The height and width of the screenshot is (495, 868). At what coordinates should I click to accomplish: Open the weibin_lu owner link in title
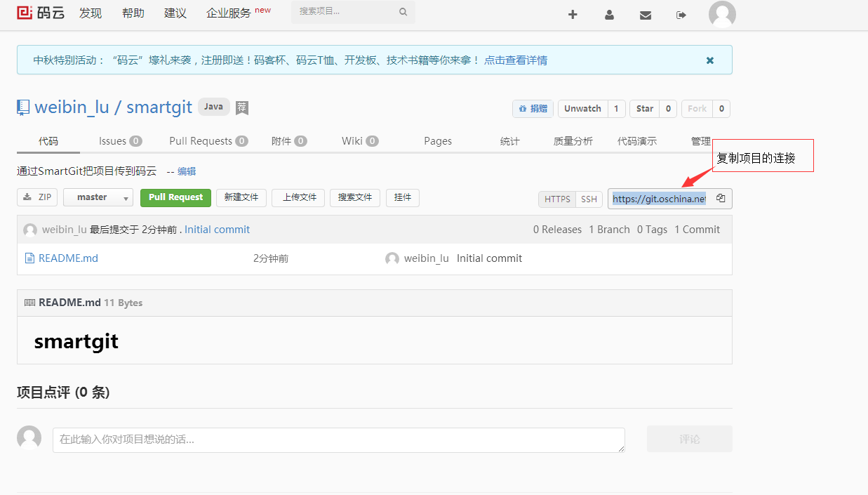pos(72,107)
